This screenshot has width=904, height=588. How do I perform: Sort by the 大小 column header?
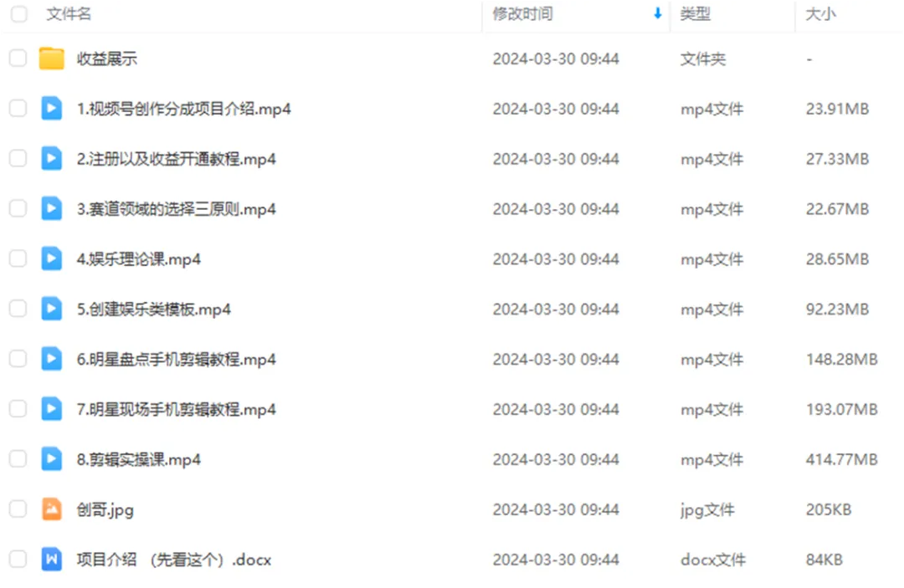819,14
